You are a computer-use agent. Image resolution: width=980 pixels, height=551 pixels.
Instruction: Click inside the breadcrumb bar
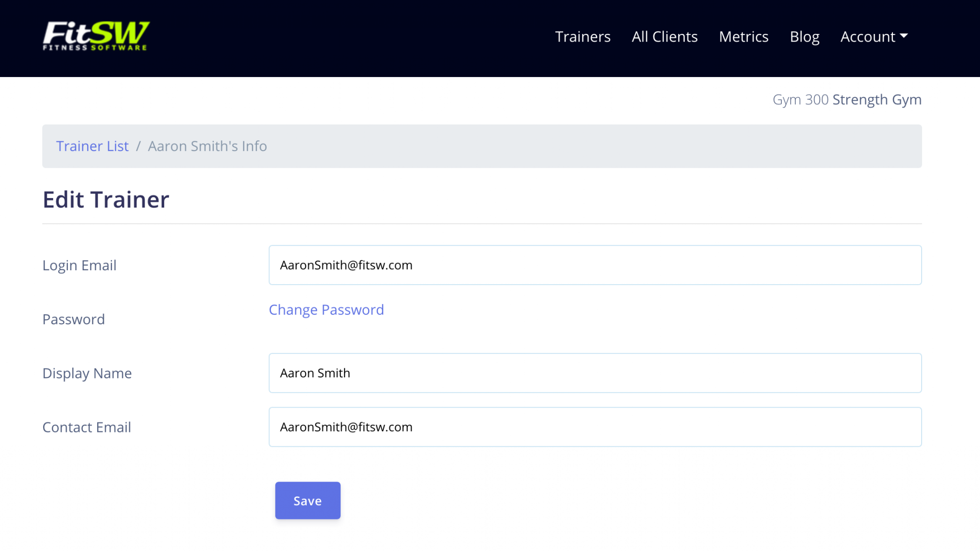pos(479,146)
